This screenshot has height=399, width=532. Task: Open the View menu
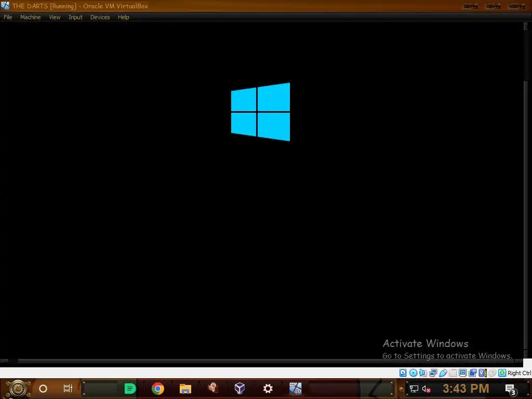55,17
